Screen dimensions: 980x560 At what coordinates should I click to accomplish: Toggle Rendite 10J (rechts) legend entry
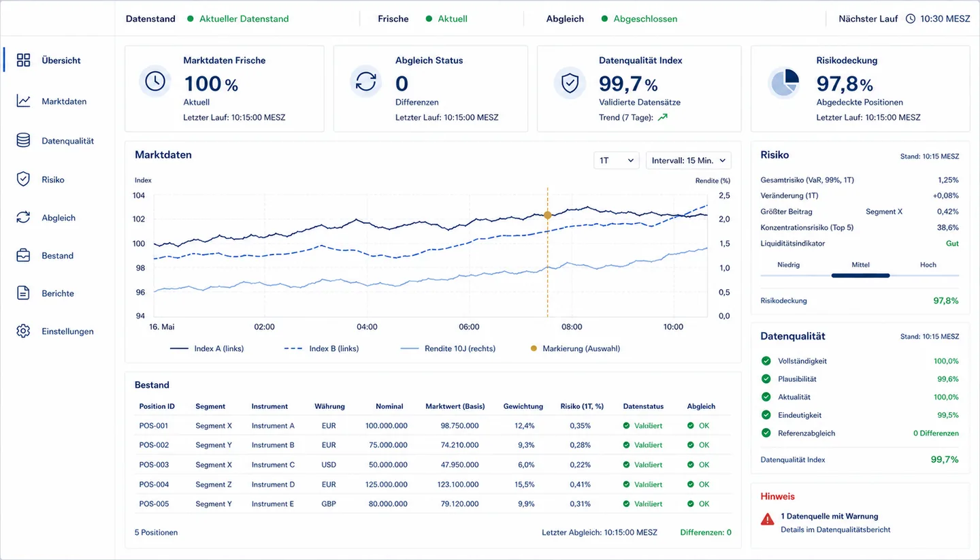(x=448, y=348)
